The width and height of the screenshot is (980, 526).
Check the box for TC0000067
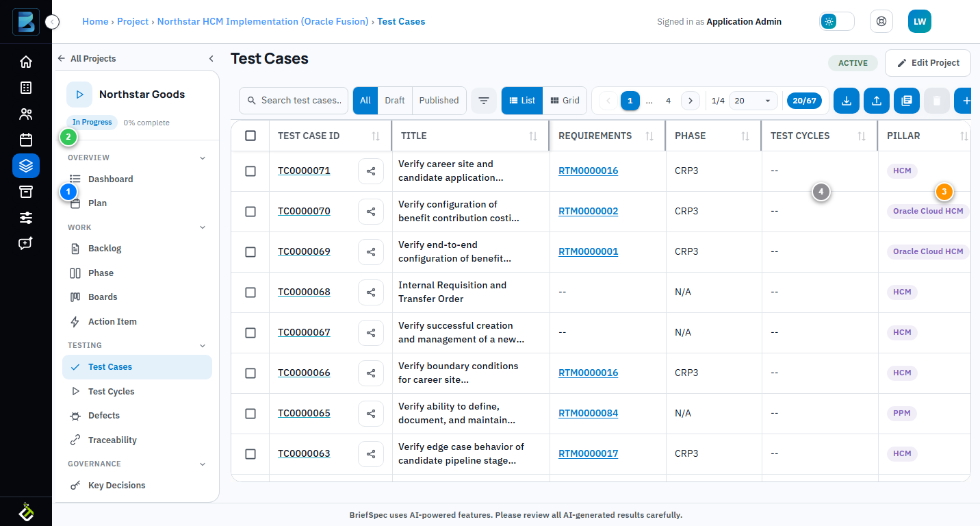250,333
